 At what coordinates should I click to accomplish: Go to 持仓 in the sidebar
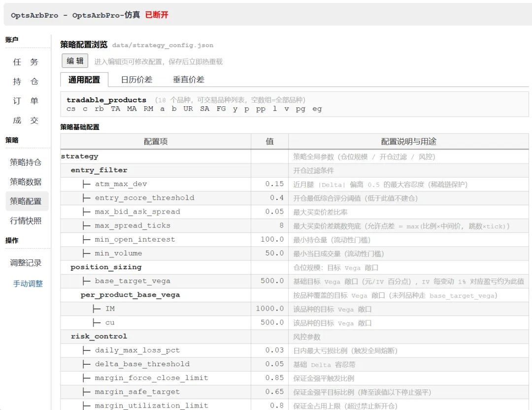[x=26, y=81]
